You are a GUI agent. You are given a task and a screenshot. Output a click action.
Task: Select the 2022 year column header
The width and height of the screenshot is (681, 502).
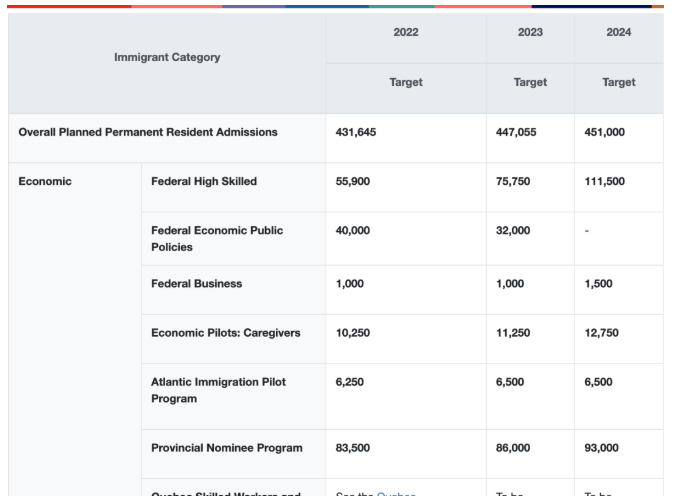[405, 33]
